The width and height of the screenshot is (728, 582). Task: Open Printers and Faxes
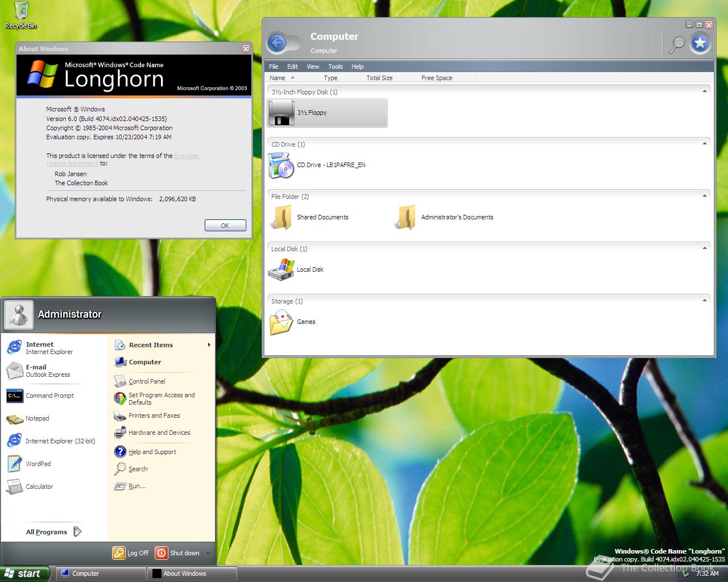click(162, 415)
